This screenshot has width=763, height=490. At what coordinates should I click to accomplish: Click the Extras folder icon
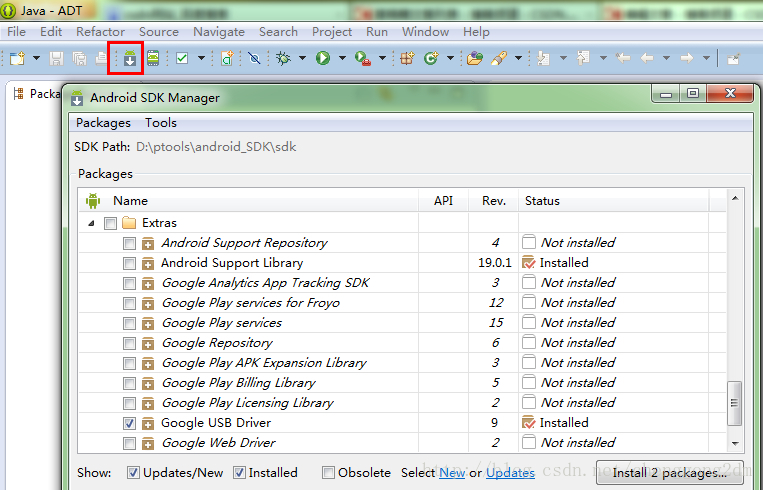(x=129, y=223)
